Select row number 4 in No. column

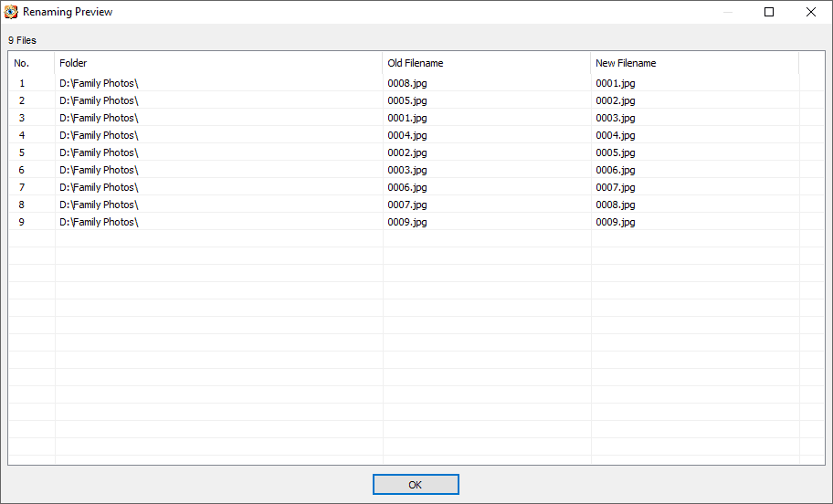click(22, 135)
